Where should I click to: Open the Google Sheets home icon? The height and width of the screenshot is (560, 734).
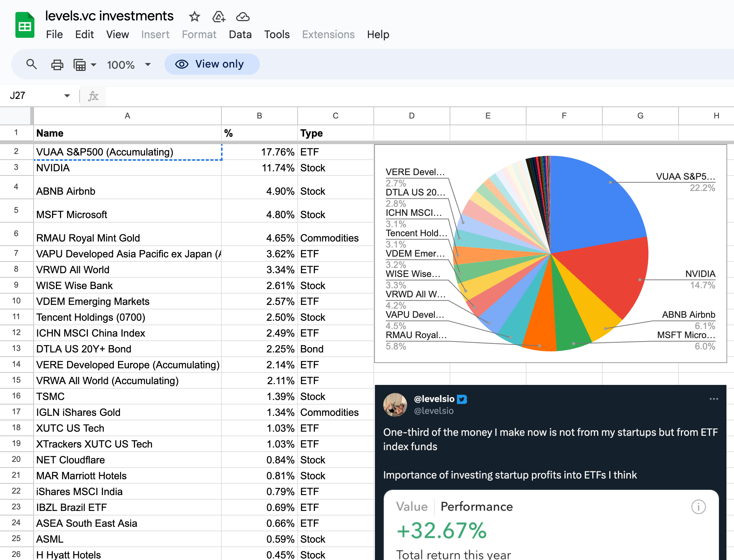[25, 25]
